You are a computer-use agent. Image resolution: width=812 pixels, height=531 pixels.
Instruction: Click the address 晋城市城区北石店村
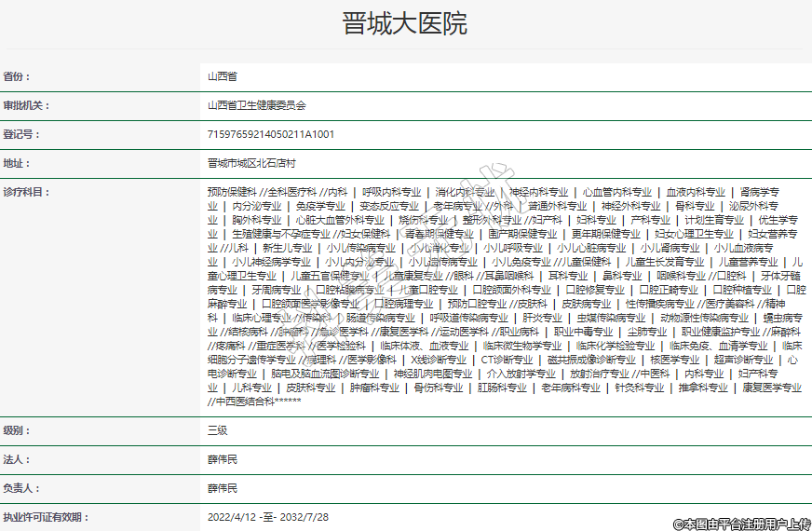(251, 163)
